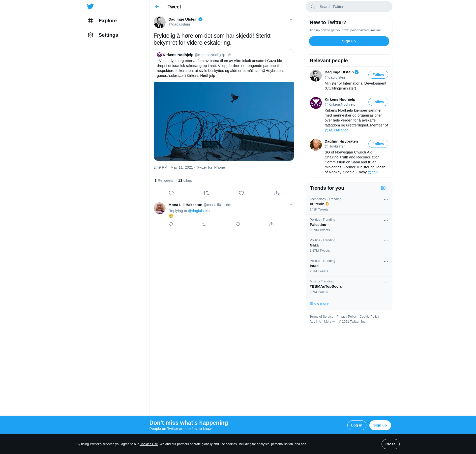Focus the Search Twitter field
Image resolution: width=476 pixels, height=454 pixels.
click(349, 7)
